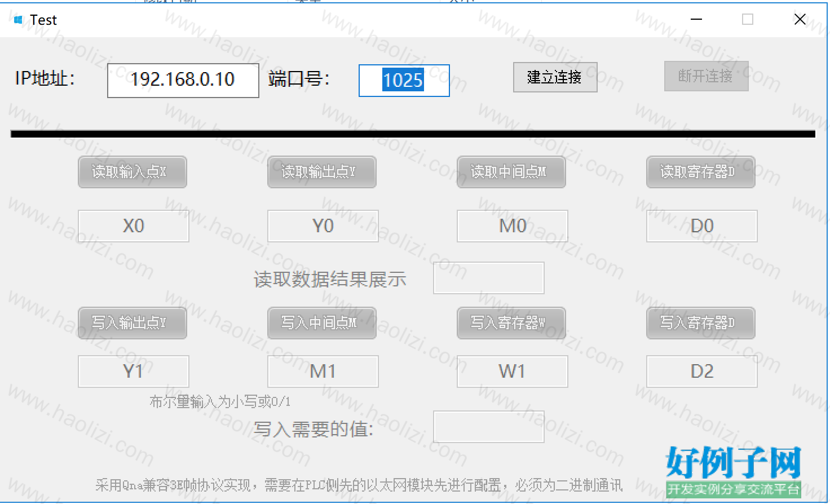
Task: Click the Y0 address input field
Action: [x=323, y=226]
